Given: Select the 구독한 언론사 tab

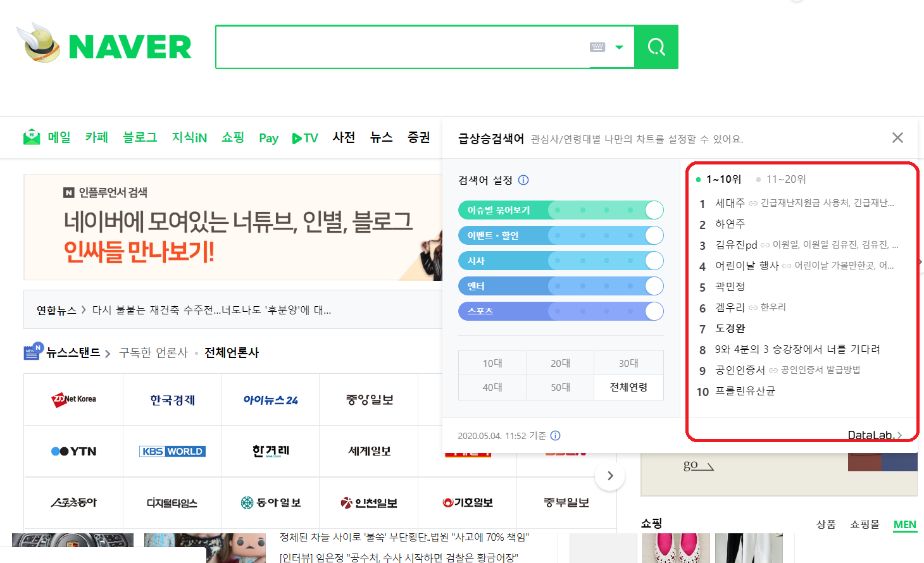Looking at the screenshot, I should pyautogui.click(x=154, y=353).
